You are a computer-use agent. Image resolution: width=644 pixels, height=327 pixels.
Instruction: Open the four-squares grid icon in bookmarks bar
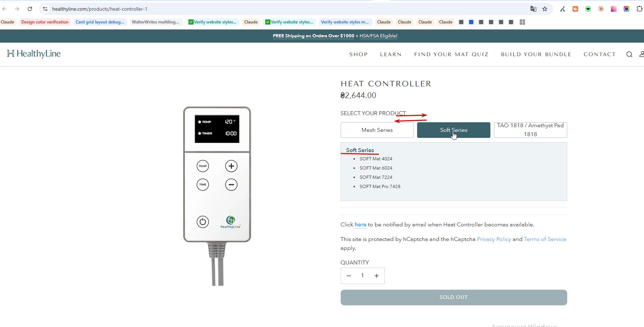click(522, 22)
